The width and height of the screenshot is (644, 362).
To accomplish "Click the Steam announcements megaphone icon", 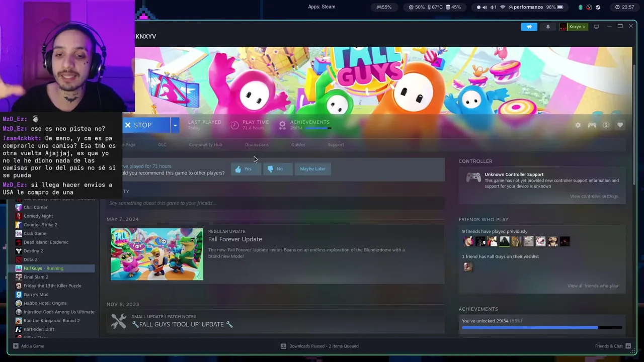I will point(529,27).
